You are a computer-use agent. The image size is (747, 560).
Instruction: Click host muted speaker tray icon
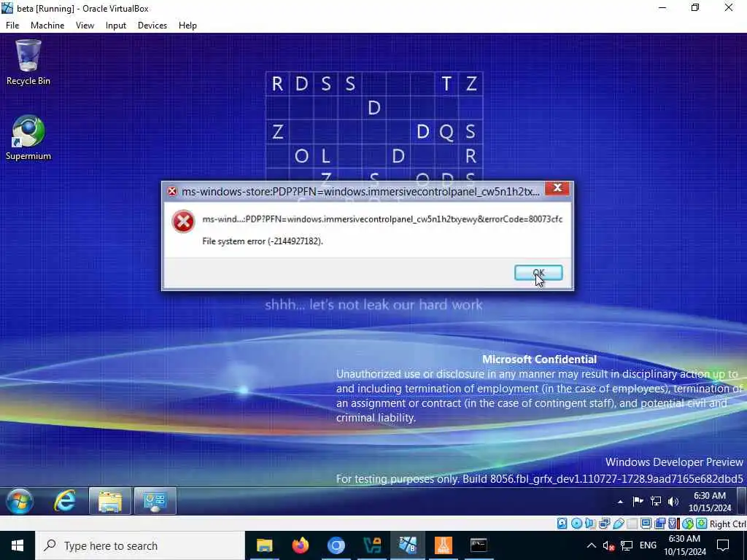click(x=608, y=545)
